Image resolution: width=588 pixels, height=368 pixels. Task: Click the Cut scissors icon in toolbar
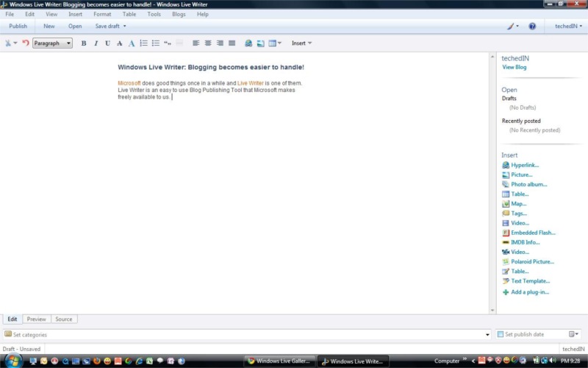[x=8, y=43]
